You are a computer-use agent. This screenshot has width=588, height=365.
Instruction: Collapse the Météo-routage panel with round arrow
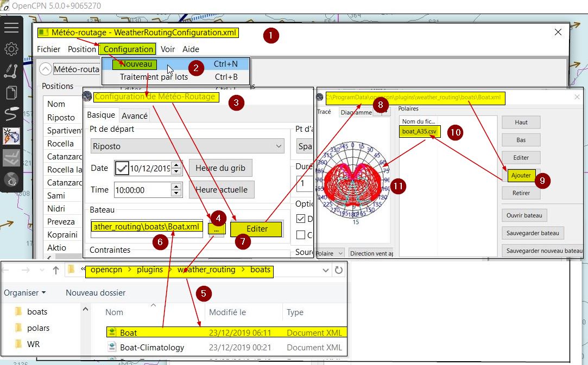click(x=46, y=69)
